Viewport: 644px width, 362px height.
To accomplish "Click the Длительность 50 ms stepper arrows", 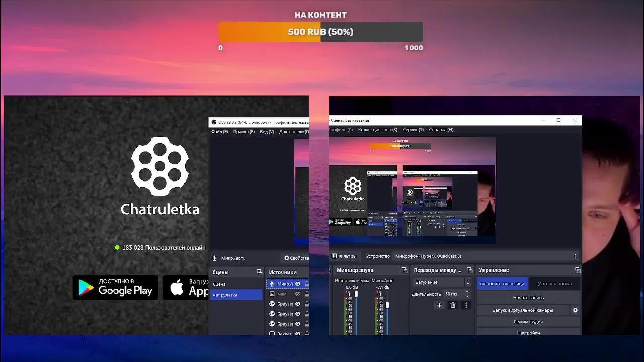I will [x=467, y=294].
